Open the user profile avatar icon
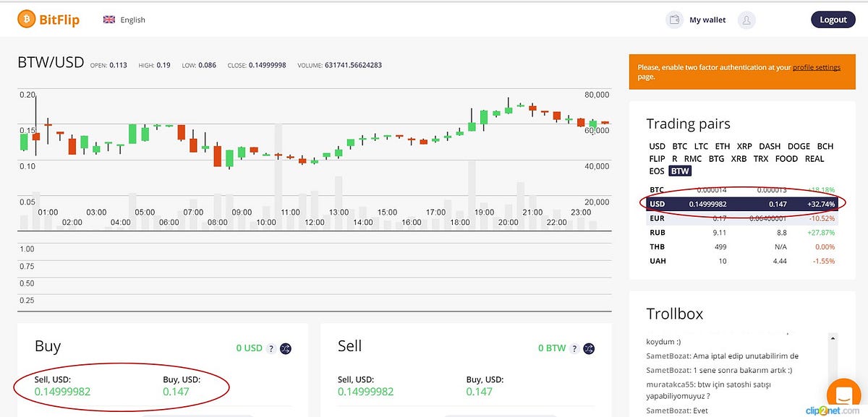The width and height of the screenshot is (868, 417). [x=747, y=20]
